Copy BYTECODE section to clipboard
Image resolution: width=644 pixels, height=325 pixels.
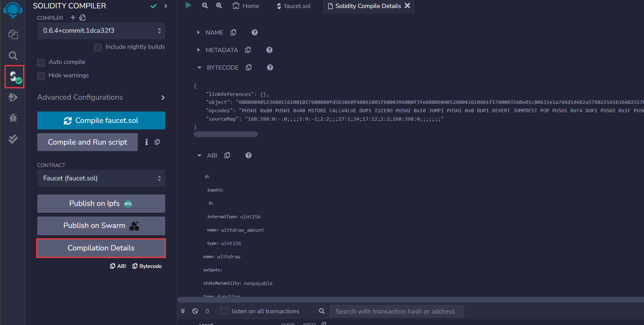point(249,67)
